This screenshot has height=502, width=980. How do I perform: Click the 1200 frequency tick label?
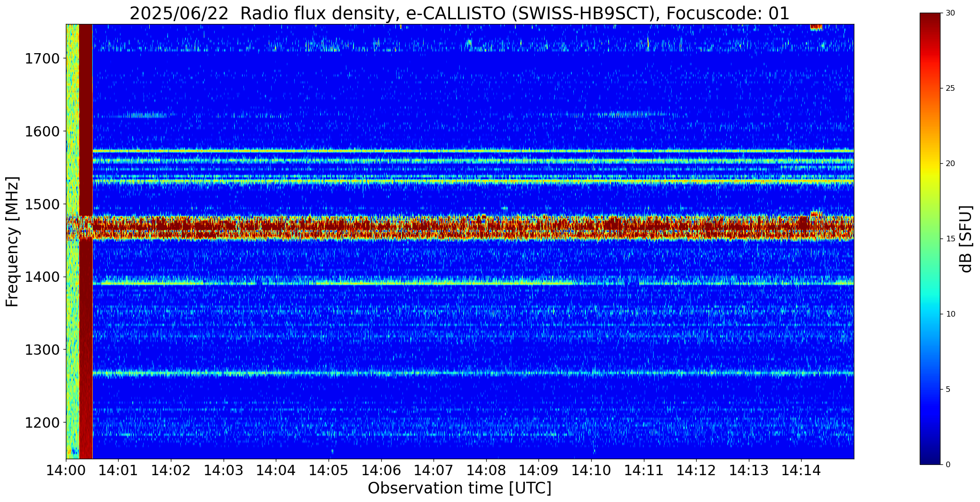(x=42, y=422)
